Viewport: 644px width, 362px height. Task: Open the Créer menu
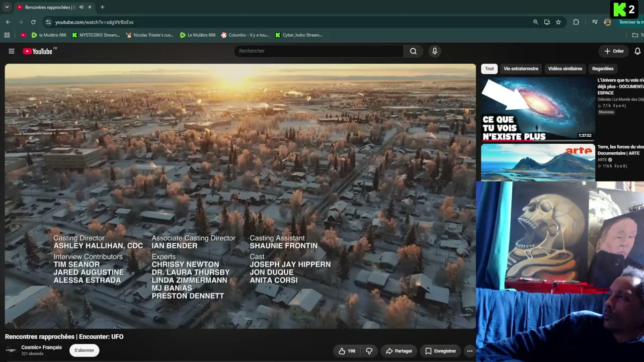click(614, 51)
